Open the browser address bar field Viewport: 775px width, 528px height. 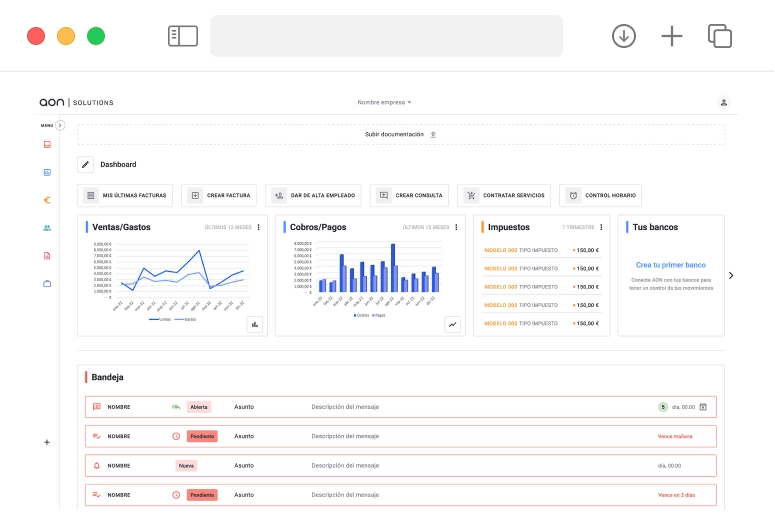[386, 36]
